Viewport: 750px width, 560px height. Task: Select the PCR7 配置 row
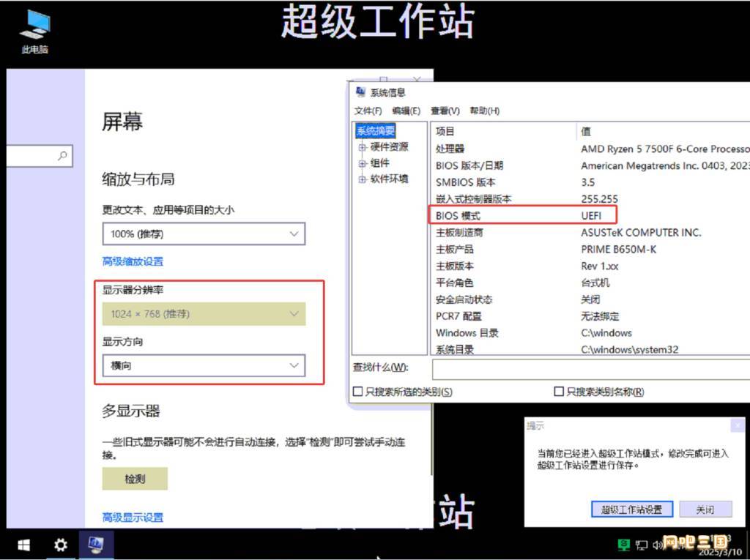pyautogui.click(x=591, y=316)
